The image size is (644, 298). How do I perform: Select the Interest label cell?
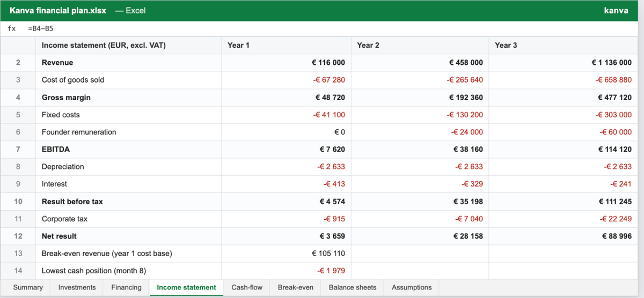pyautogui.click(x=129, y=184)
